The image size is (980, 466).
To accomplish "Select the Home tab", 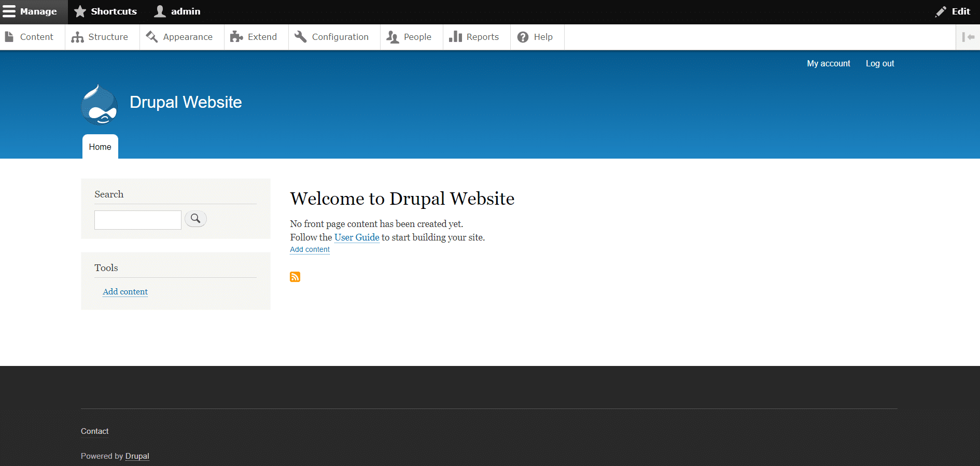I will click(x=100, y=147).
